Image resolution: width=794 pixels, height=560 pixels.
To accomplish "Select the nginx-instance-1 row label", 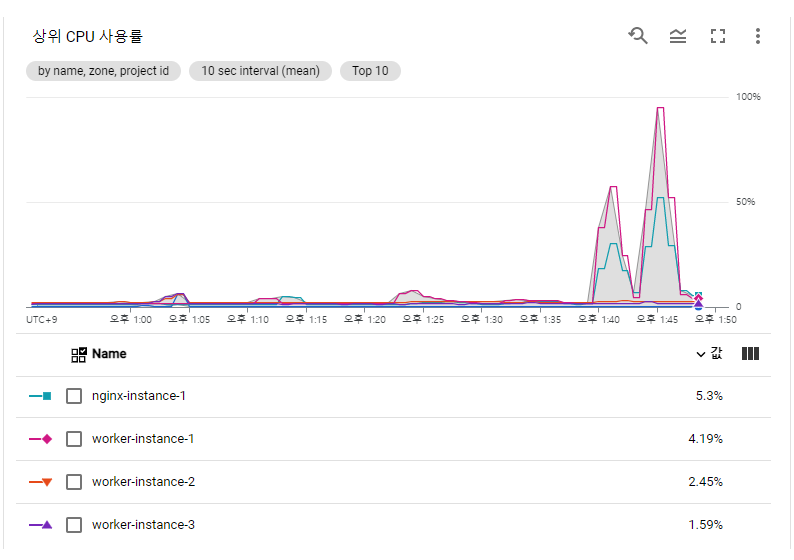I will tap(139, 396).
